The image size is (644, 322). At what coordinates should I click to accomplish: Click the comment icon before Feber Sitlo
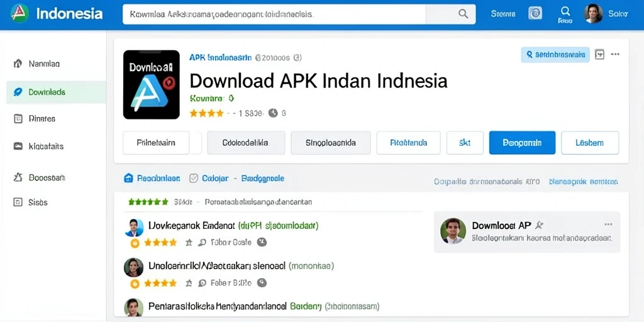point(202,283)
